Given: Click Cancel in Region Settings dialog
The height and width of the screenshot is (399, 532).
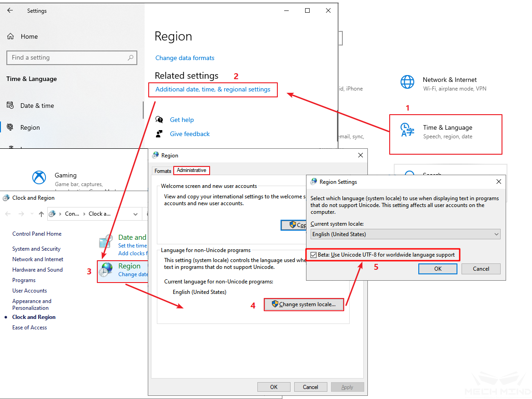Looking at the screenshot, I should 481,268.
